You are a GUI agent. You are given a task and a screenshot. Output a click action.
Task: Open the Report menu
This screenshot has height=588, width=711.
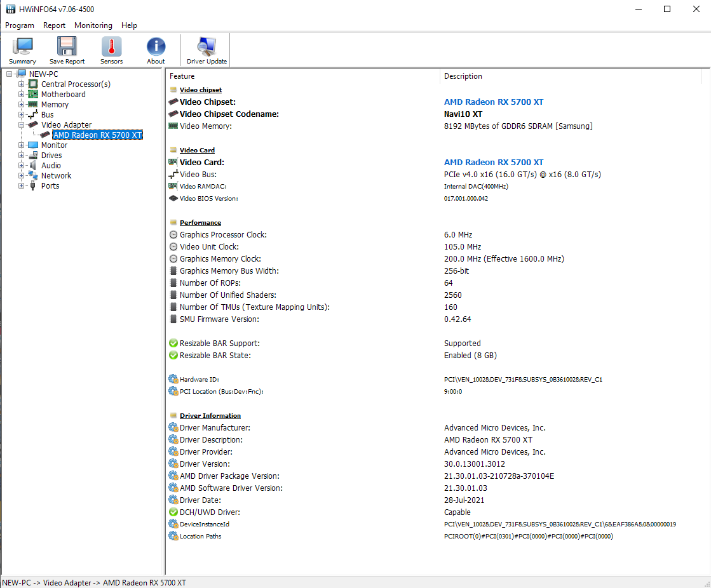pyautogui.click(x=54, y=25)
